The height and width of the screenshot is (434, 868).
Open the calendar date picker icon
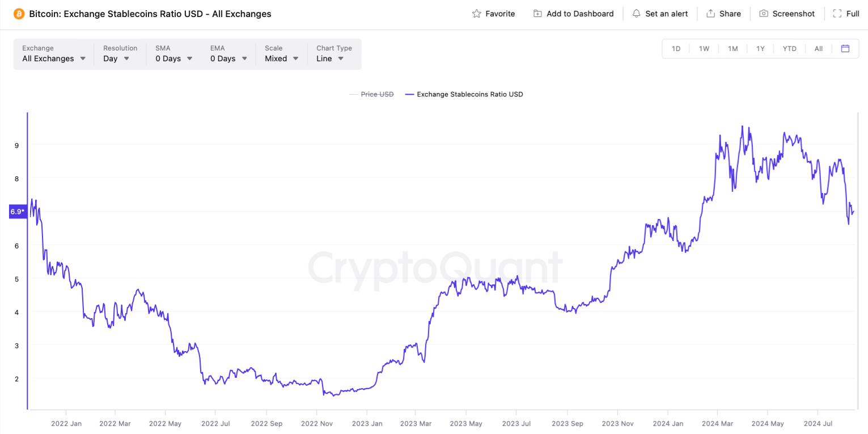click(845, 49)
